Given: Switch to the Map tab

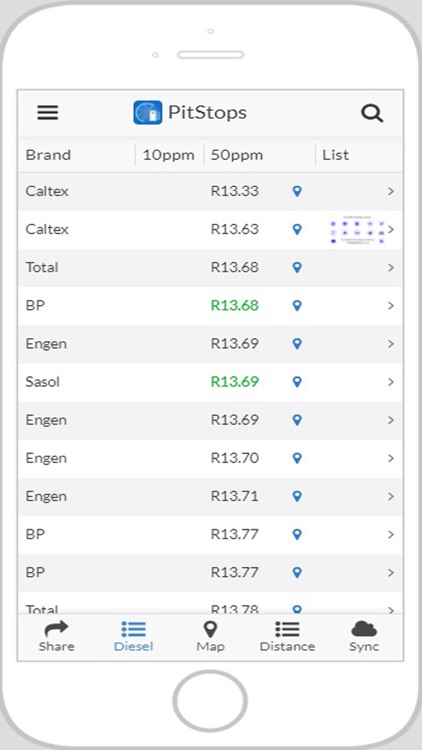Looking at the screenshot, I should pyautogui.click(x=211, y=636).
